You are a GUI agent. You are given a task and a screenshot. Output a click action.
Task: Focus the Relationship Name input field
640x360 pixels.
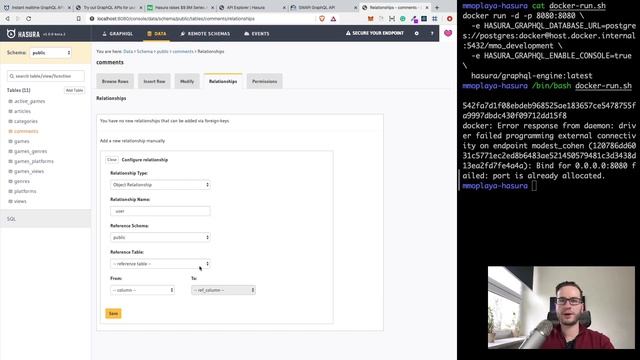point(160,211)
